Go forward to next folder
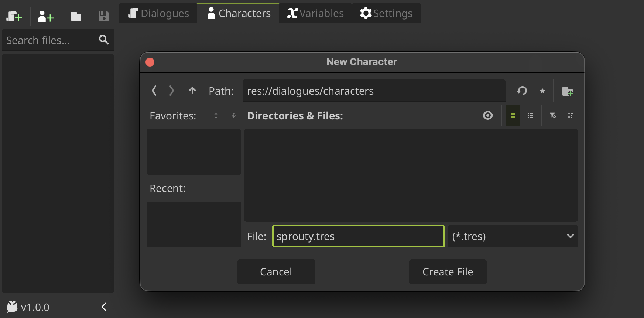 click(172, 91)
